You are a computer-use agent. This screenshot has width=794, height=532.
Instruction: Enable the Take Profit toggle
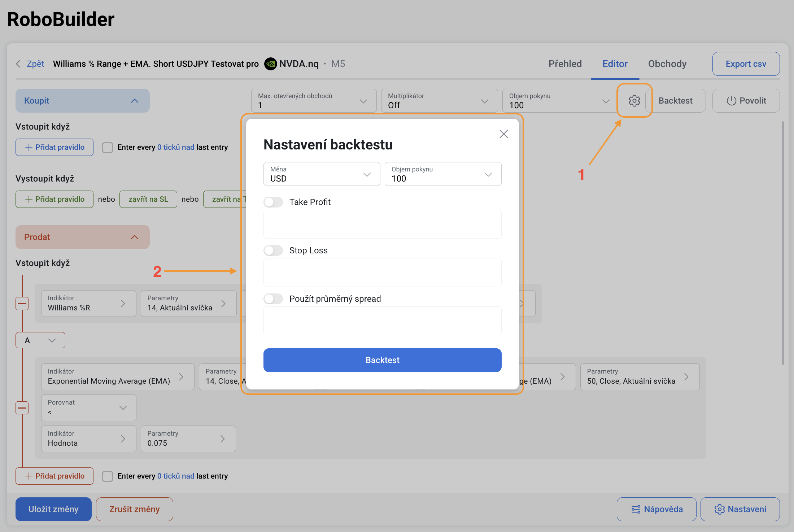click(273, 202)
